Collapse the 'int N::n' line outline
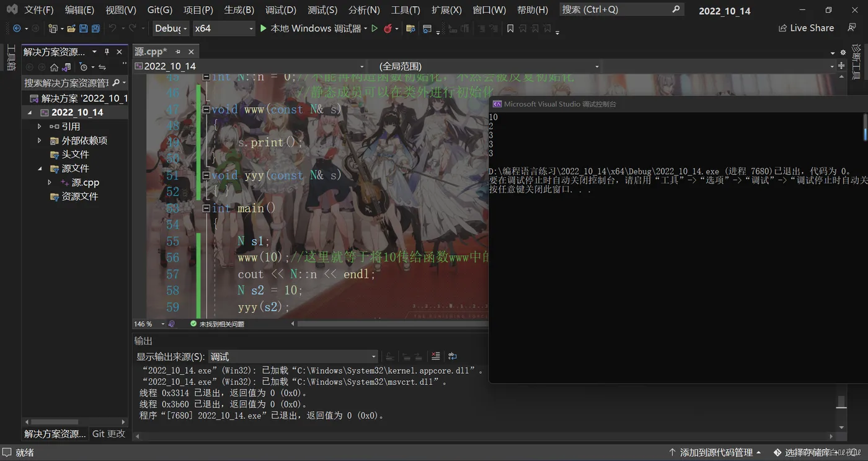Screen dimensions: 868x461 (x=206, y=77)
